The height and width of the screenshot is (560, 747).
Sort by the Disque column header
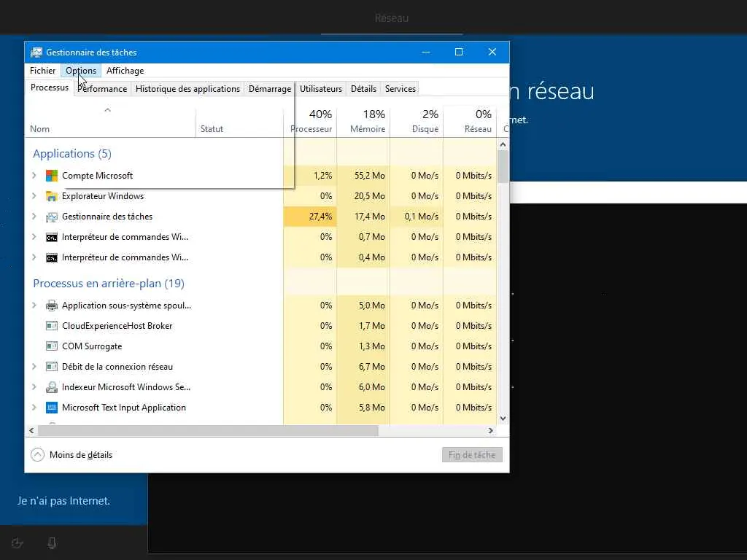(x=417, y=122)
